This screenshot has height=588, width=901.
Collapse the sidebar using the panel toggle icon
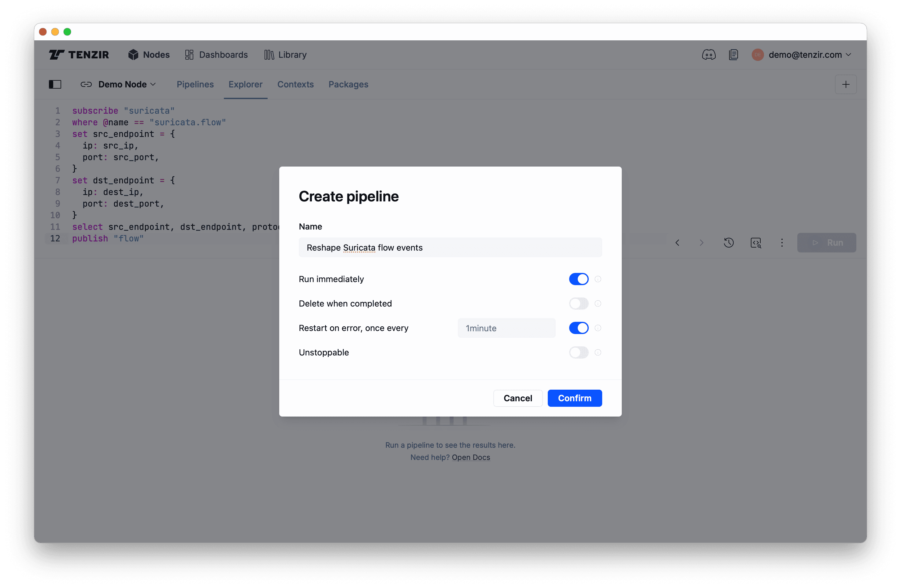[x=54, y=84]
